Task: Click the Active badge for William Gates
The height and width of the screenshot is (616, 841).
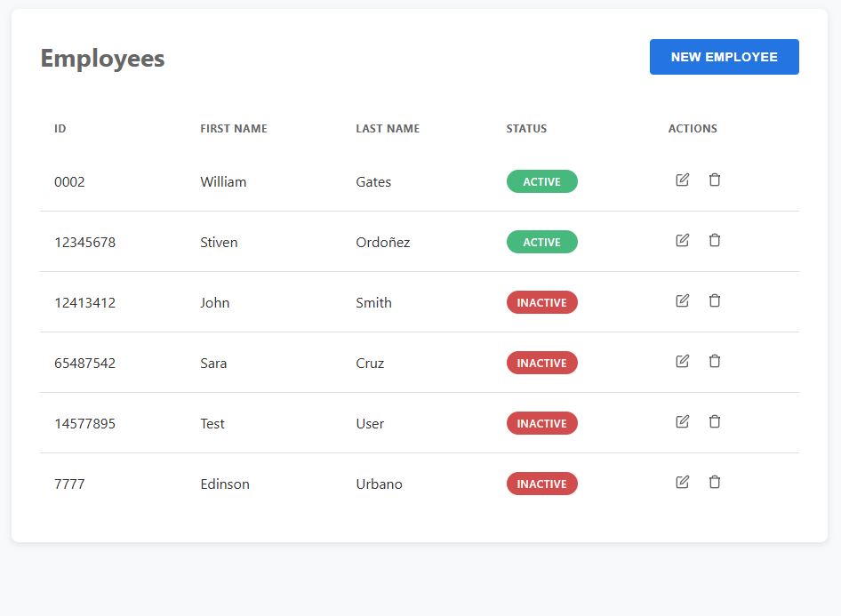Action: click(541, 181)
